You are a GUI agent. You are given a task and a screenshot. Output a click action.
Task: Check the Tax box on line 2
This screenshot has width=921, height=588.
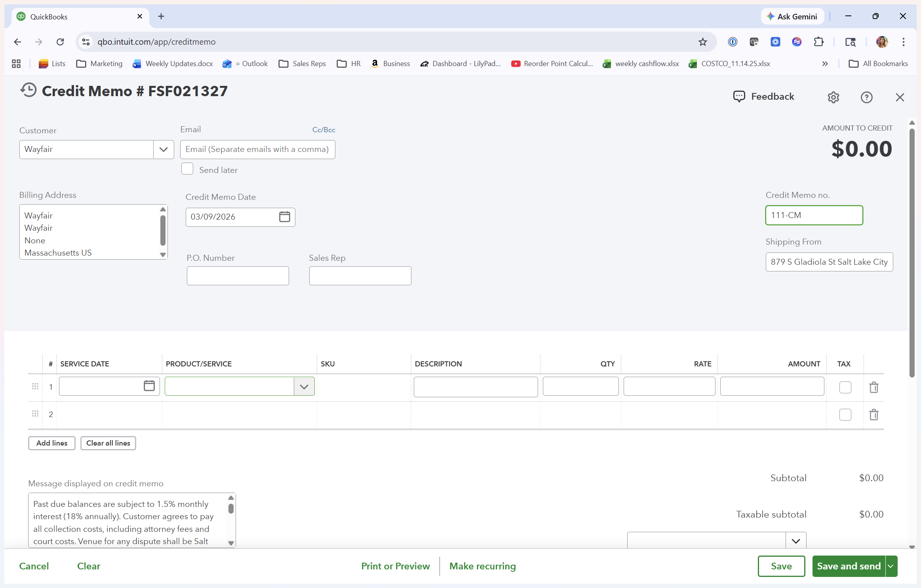point(845,415)
